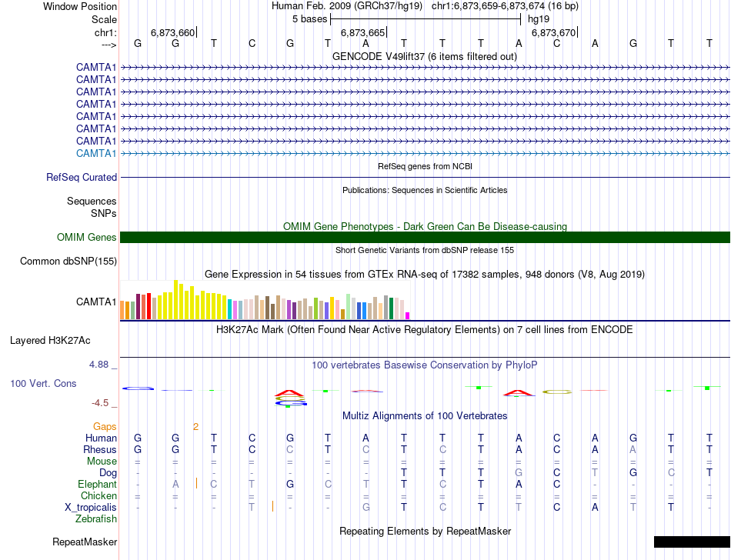Select the X_tropicalis species row label
Image resolution: width=731 pixels, height=560 pixels.
(91, 508)
